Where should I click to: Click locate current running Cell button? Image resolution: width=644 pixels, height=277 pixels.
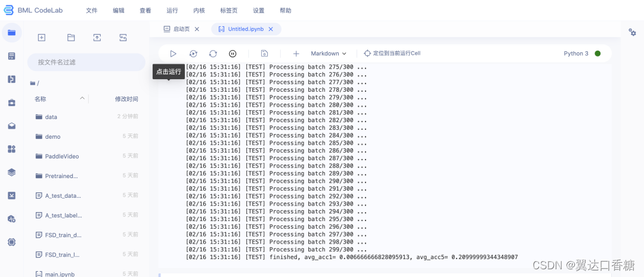pos(392,54)
